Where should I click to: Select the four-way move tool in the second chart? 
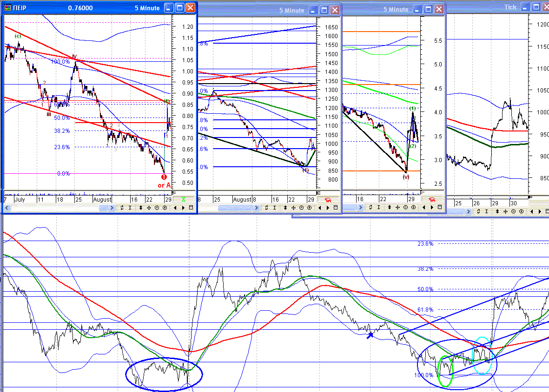293,208
